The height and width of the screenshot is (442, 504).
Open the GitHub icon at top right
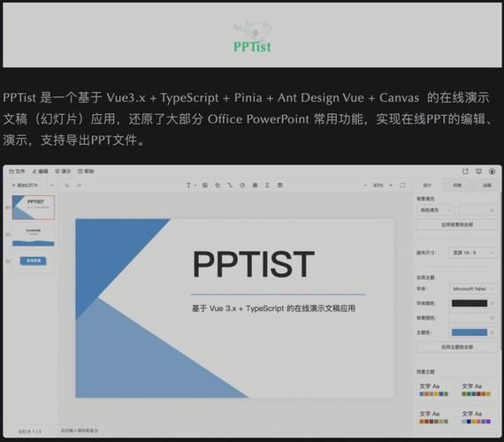[492, 171]
